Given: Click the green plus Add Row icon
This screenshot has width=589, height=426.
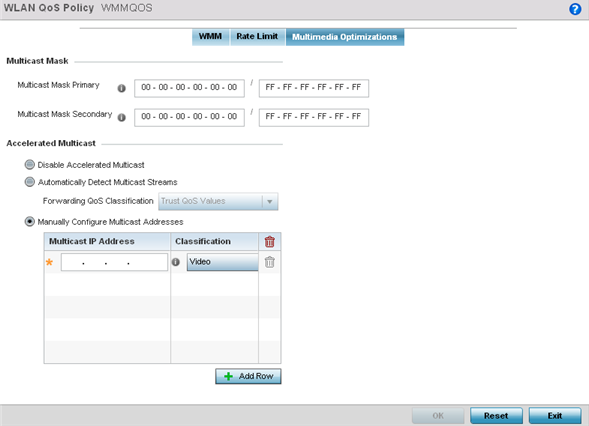Looking at the screenshot, I should point(228,376).
